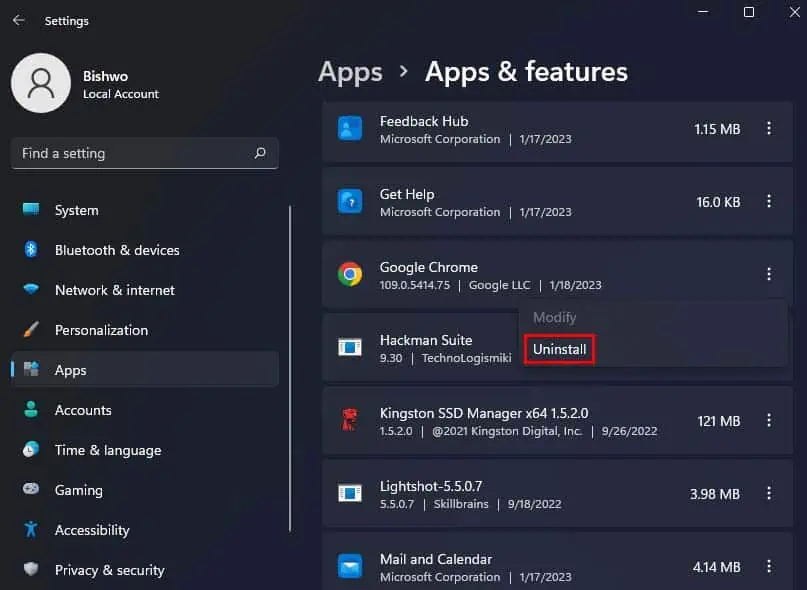The height and width of the screenshot is (590, 807).
Task: Click the Lightshot app icon
Action: 350,493
